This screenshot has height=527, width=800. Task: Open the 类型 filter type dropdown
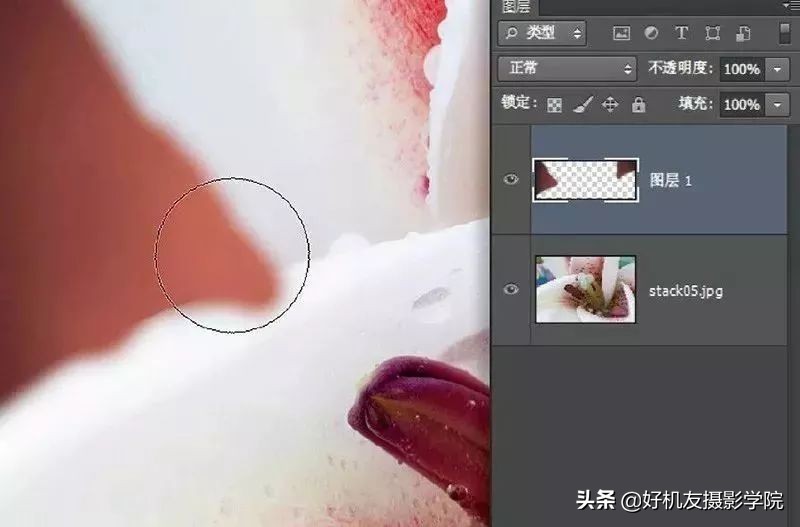[x=542, y=33]
